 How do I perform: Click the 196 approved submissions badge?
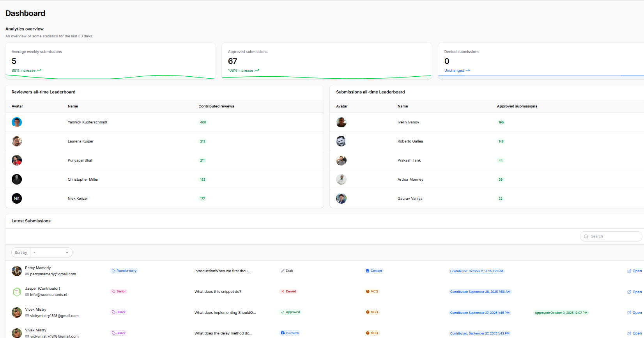501,122
